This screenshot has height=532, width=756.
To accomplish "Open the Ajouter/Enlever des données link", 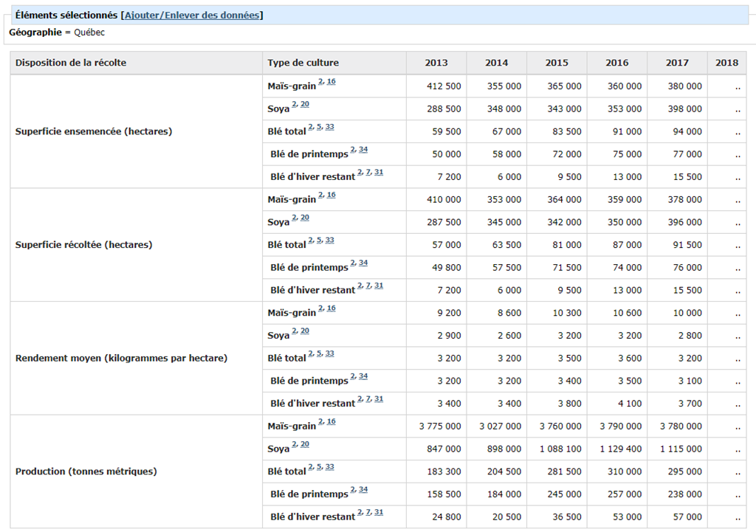I will 192,15.
